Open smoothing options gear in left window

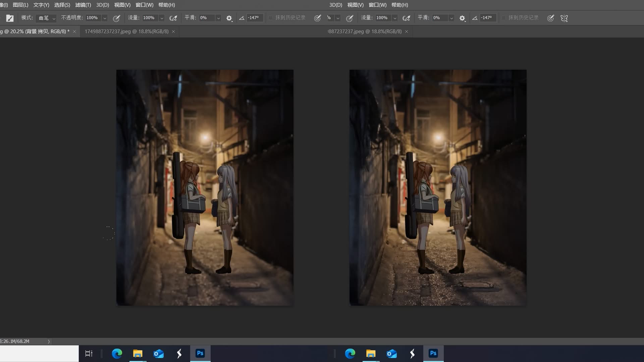point(229,18)
